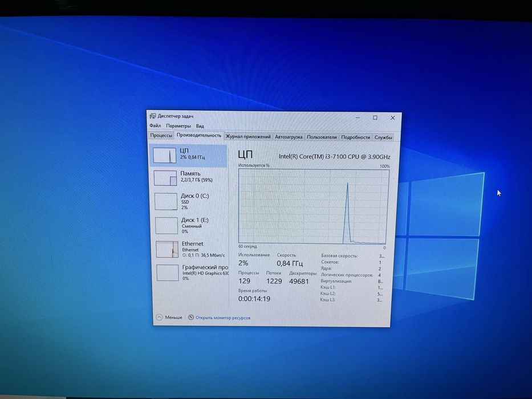Click the Кэш L3 label

tap(328, 300)
